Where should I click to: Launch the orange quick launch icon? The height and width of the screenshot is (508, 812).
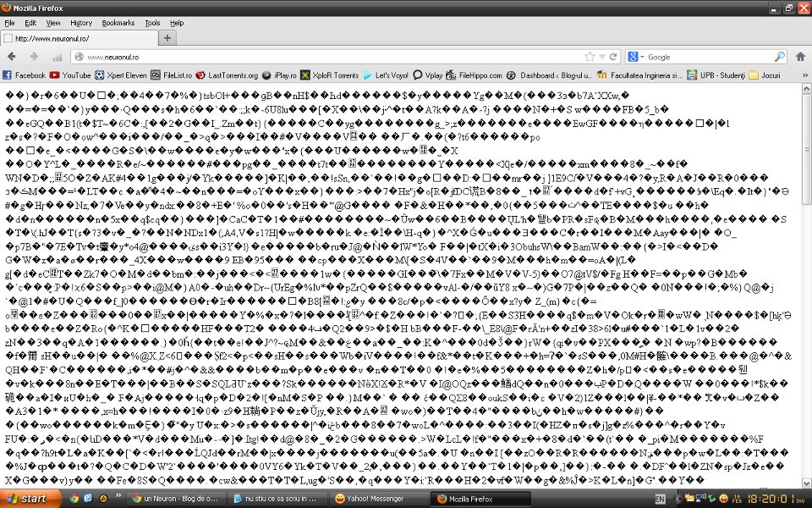(x=102, y=499)
